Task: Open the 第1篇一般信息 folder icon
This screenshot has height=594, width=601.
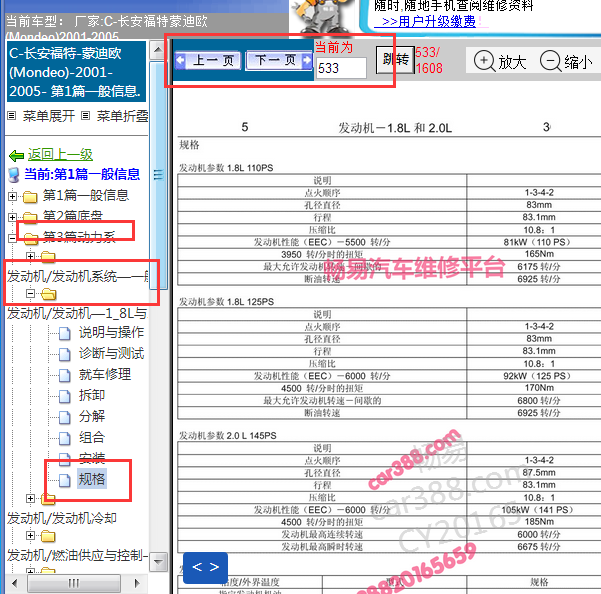Action: tap(30, 197)
